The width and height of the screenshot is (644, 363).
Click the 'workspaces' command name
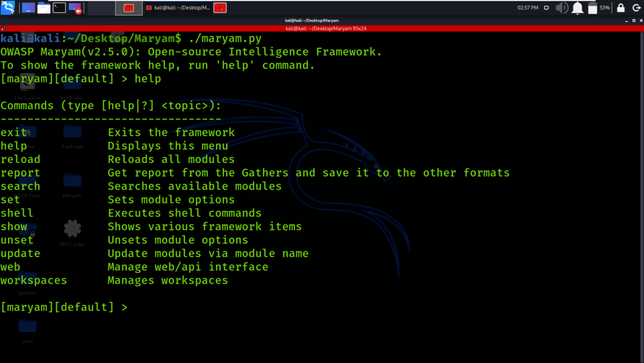[33, 280]
